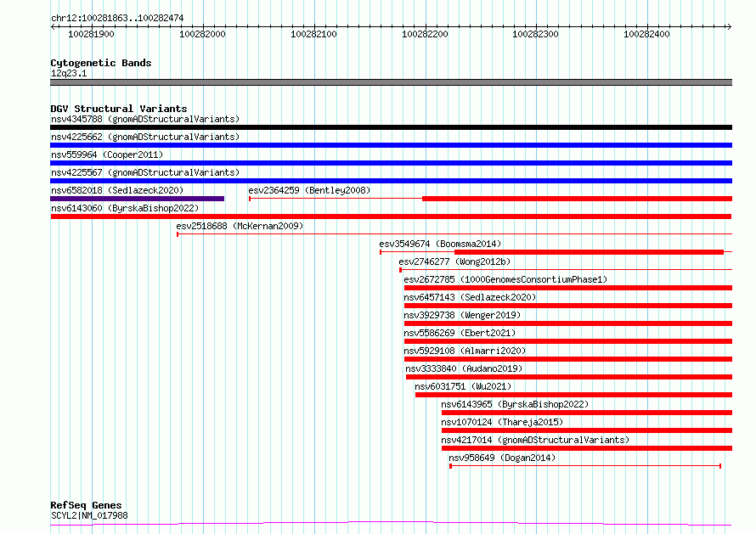The image size is (756, 534).
Task: Select the red nsv4217014 variant bar
Action: click(587, 449)
